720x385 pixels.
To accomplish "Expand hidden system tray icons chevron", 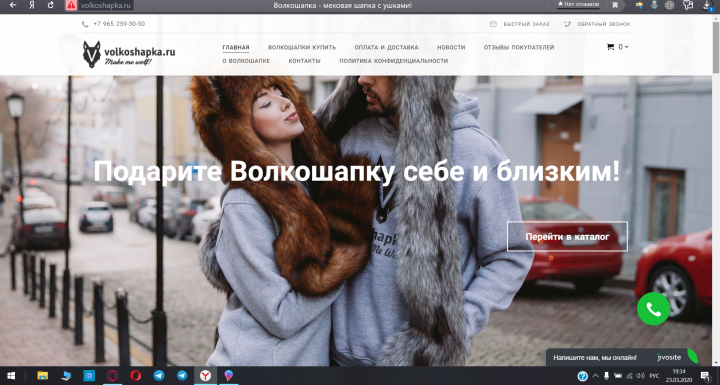I will pos(596,376).
